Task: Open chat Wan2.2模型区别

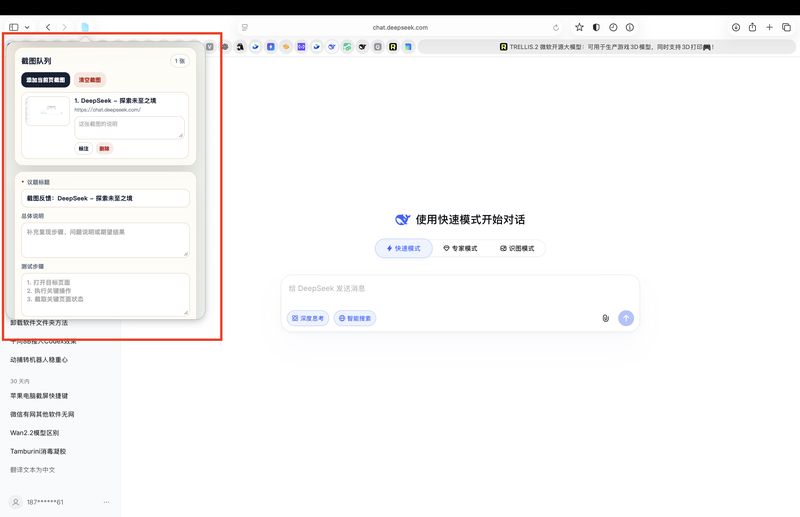Action: click(x=34, y=433)
